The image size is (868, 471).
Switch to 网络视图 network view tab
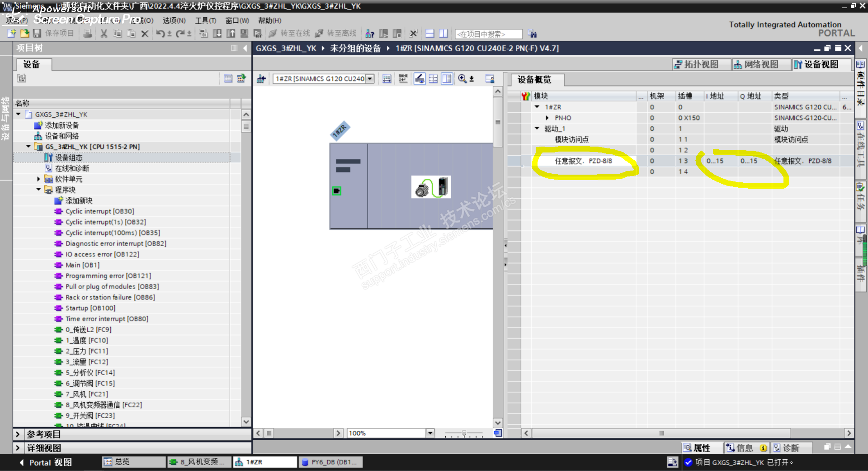pos(761,65)
